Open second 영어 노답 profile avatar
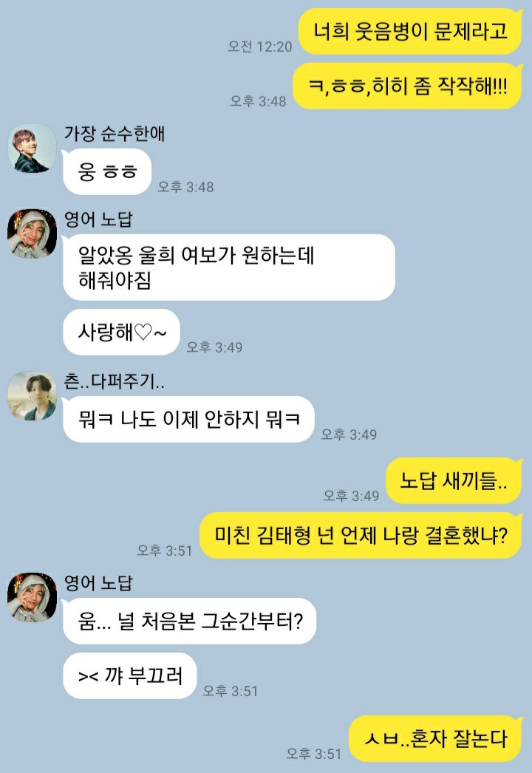 32,597
